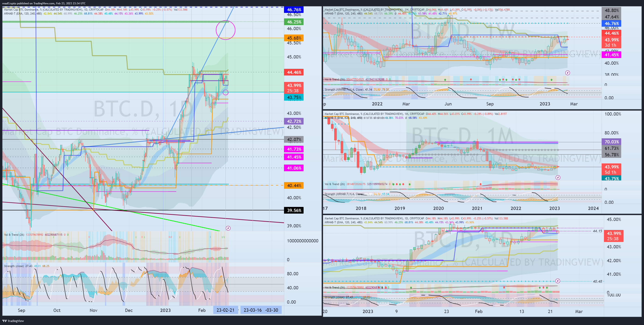Click the cyan 43.75% price label on main chart
This screenshot has width=644, height=325.
click(x=294, y=97)
